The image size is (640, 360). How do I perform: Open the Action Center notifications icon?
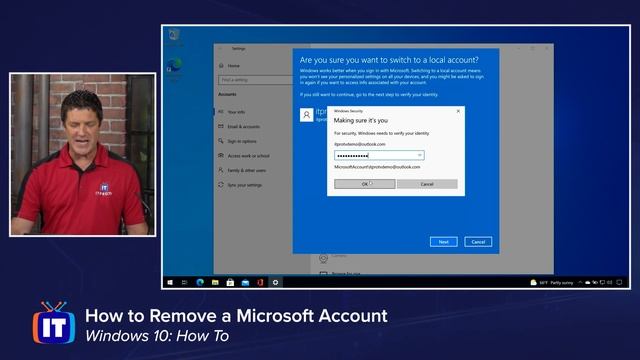[619, 282]
